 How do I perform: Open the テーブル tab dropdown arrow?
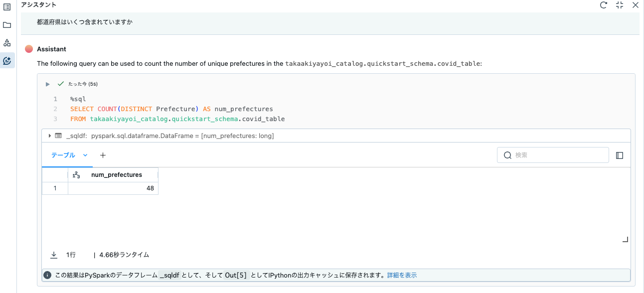pos(85,155)
